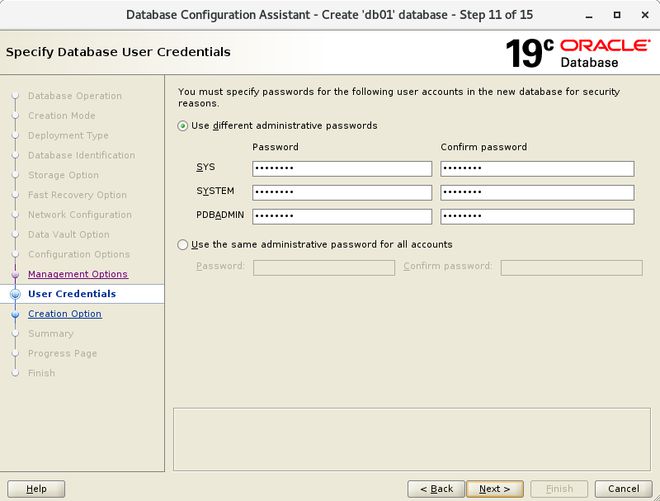Click the SYS confirm password field

pos(537,168)
